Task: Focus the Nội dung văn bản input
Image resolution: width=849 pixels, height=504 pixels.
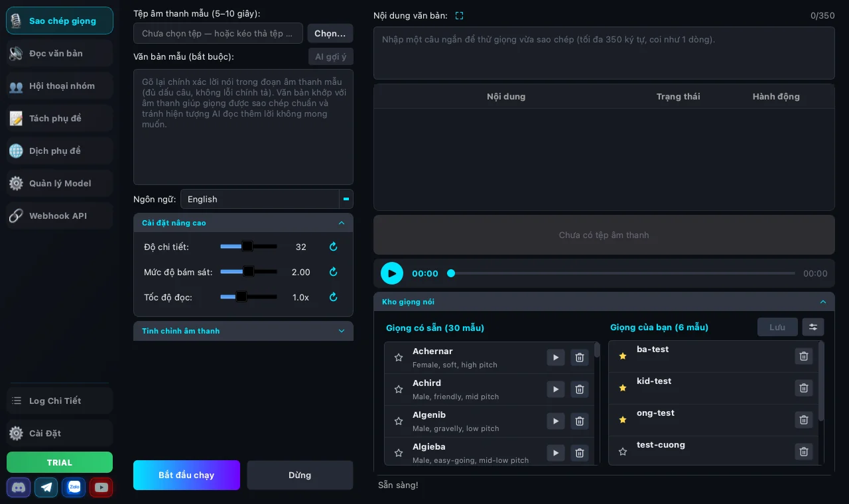Action: click(x=604, y=53)
